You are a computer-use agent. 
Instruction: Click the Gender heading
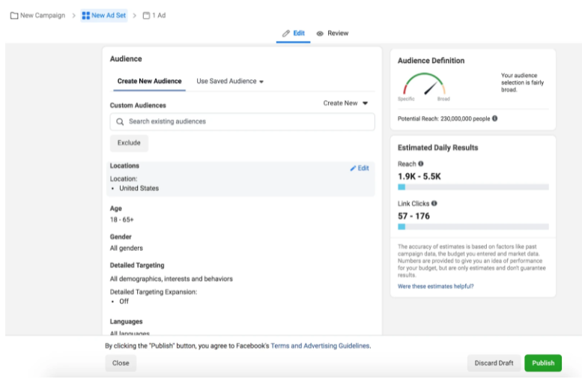coord(121,237)
